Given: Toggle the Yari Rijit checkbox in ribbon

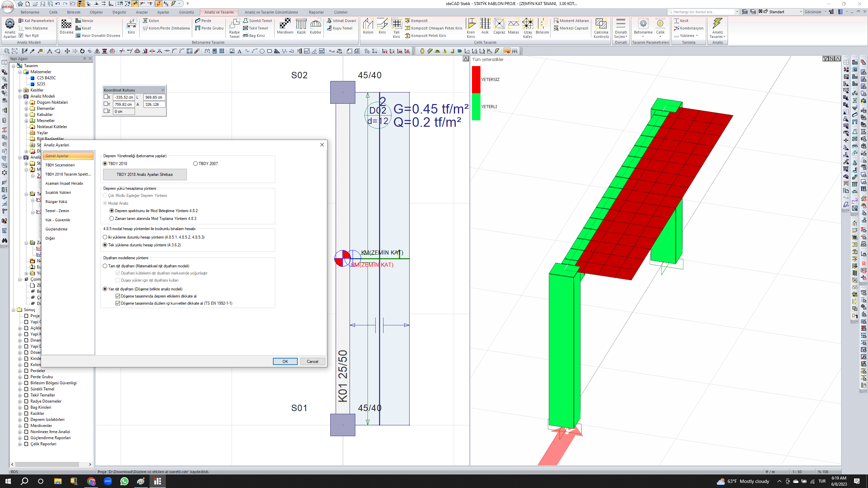Looking at the screenshot, I should pos(21,36).
